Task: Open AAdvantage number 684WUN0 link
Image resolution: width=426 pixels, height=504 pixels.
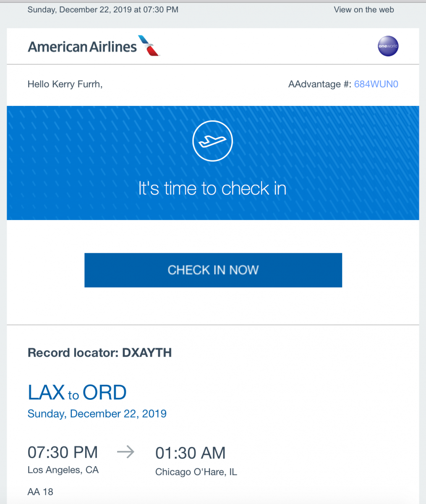Action: coord(376,84)
